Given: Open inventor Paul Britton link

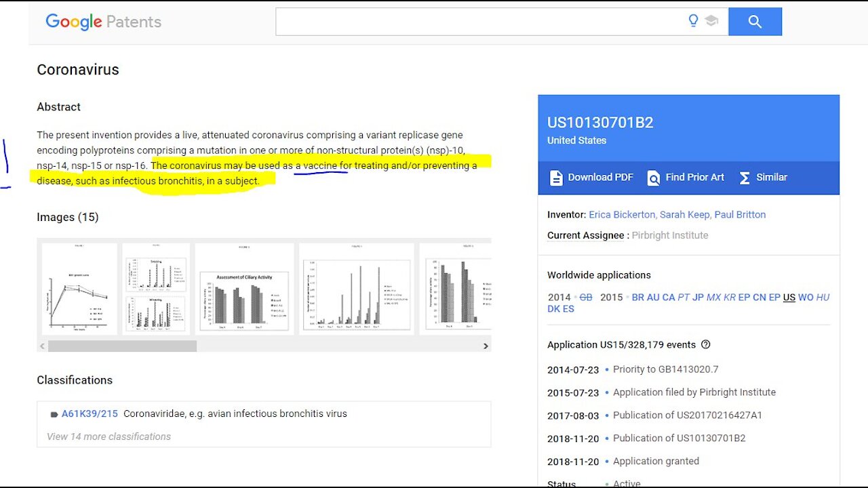Looking at the screenshot, I should [740, 215].
